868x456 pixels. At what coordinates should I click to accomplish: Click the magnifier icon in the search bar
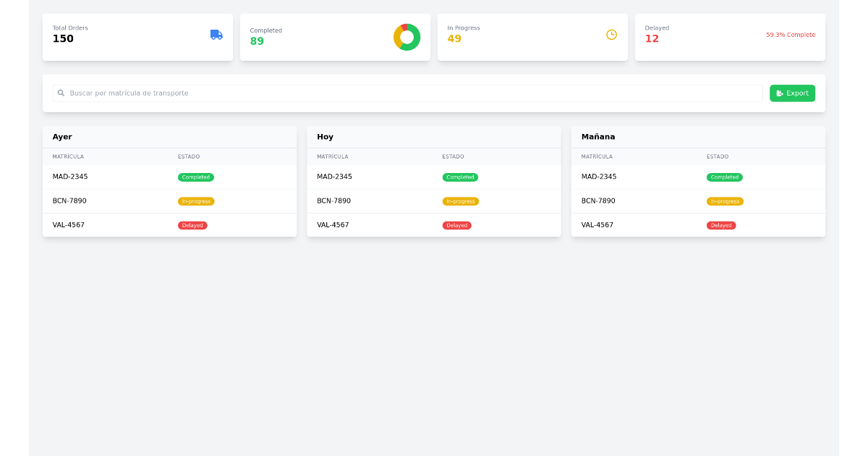click(61, 93)
